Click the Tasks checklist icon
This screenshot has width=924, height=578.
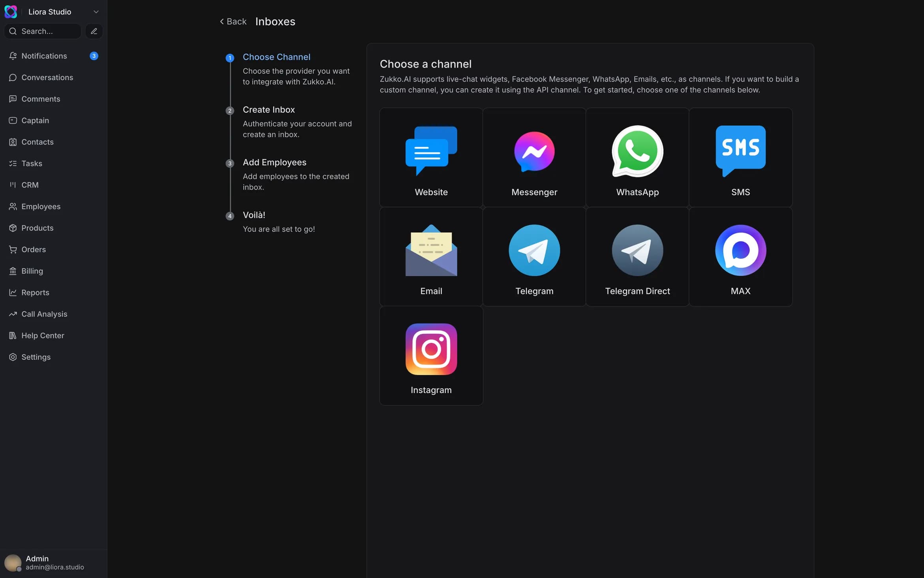pos(13,164)
